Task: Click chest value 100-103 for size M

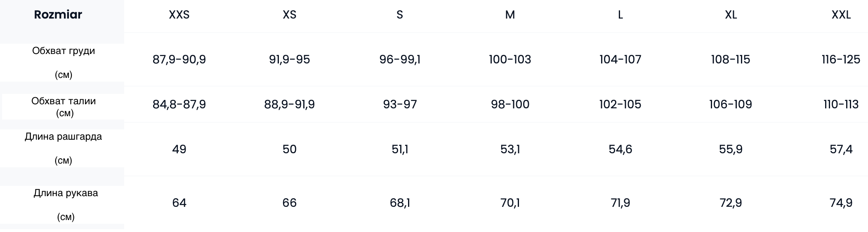Action: 510,60
